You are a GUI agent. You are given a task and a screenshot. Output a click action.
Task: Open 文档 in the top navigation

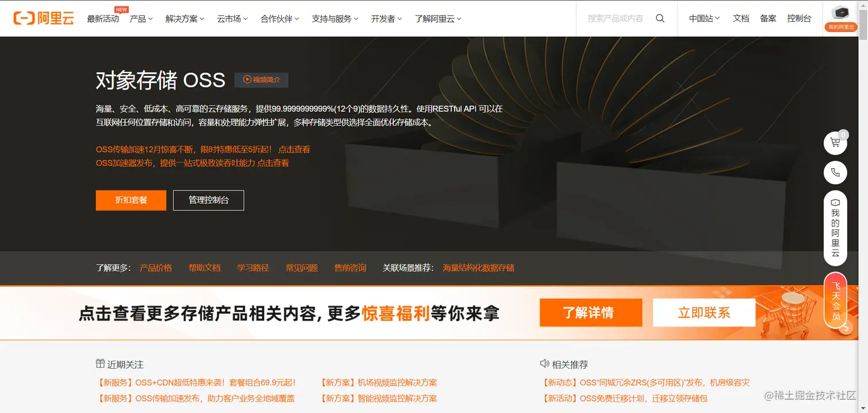click(x=741, y=18)
